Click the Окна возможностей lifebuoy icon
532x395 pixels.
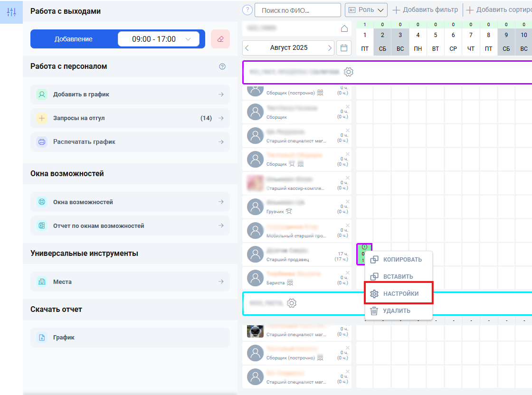pos(42,202)
